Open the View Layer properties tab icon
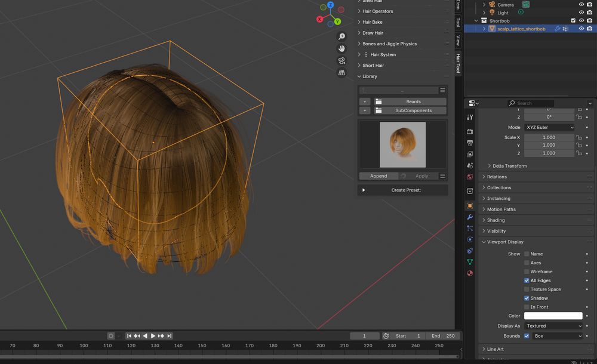The image size is (597, 364). pos(470,154)
